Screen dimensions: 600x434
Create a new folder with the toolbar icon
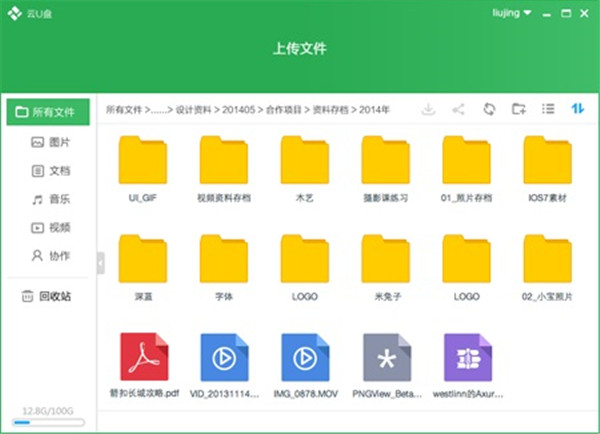click(518, 109)
